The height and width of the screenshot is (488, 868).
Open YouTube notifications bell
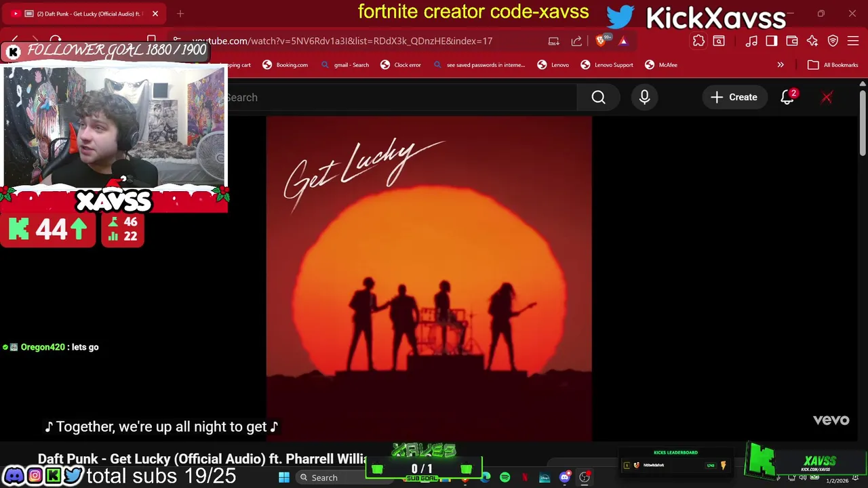pos(787,98)
